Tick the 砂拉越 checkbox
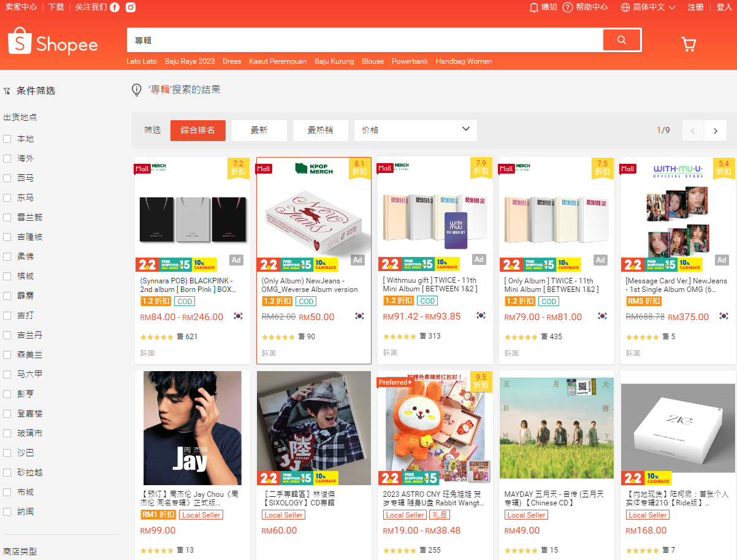Image resolution: width=737 pixels, height=560 pixels. [x=7, y=473]
